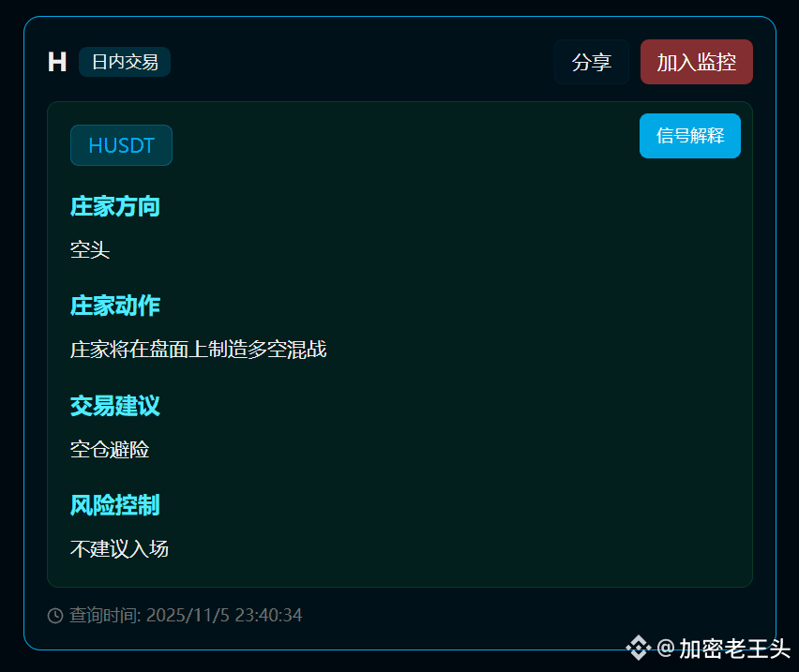Select the 庄家将在盘面上制造多空混战 text
Image resolution: width=799 pixels, height=672 pixels.
click(198, 350)
